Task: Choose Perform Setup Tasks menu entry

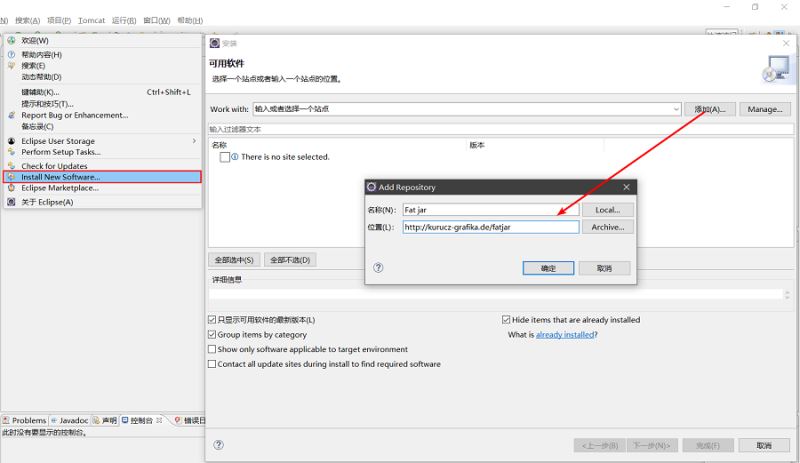Action: 102,152
